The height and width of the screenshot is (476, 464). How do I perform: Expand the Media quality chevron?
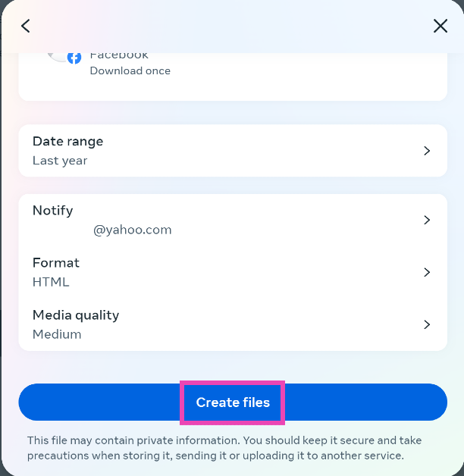pos(427,324)
